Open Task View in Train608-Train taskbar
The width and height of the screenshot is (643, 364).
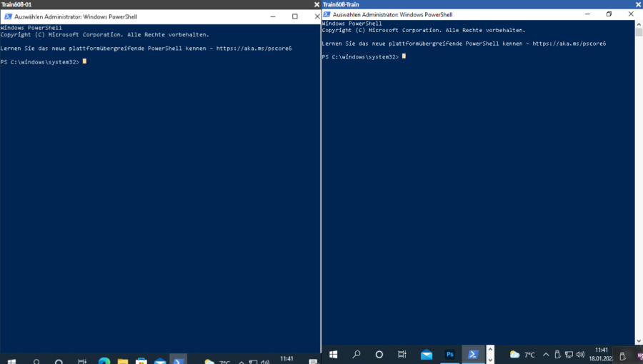[402, 355]
